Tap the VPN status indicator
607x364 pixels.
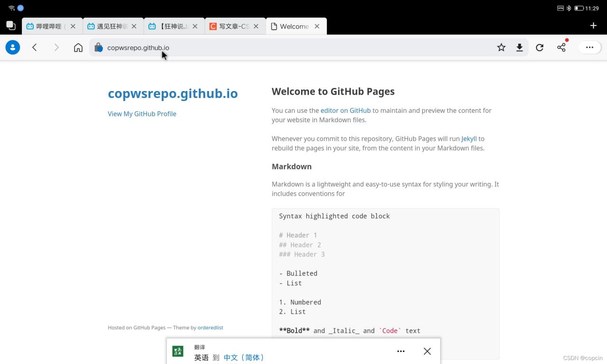[561, 8]
